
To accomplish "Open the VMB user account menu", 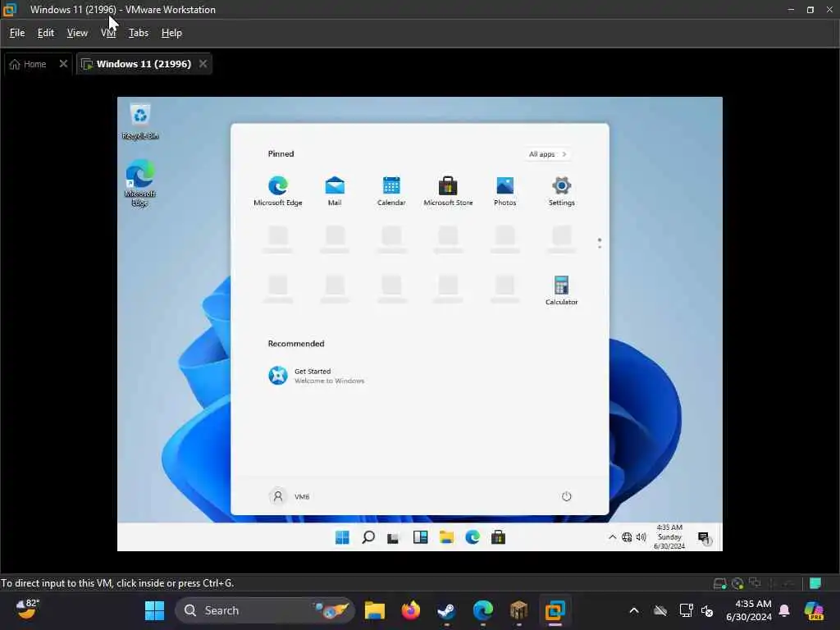I will [290, 496].
